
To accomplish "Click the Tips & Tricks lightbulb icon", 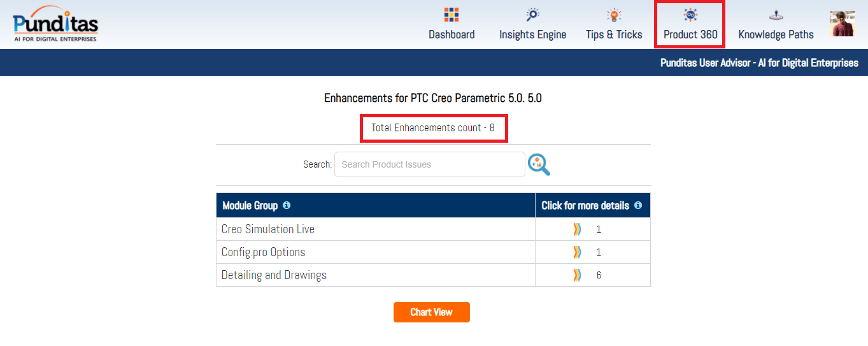I will [614, 15].
